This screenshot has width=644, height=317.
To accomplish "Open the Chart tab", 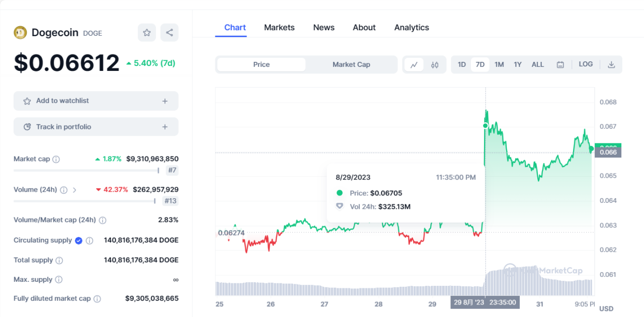I will (235, 28).
